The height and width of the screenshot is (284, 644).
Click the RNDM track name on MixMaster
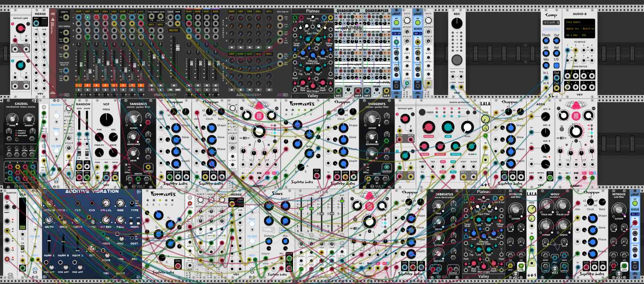click(79, 11)
